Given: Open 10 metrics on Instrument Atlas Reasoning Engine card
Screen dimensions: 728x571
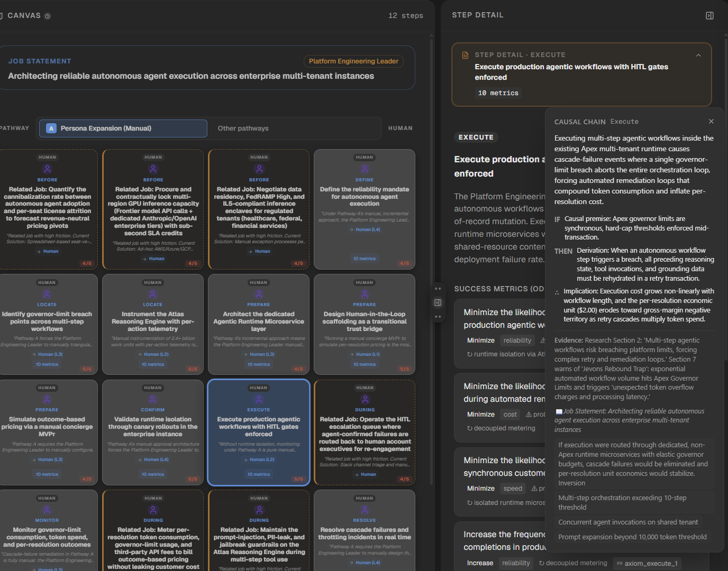Looking at the screenshot, I should click(x=153, y=365).
